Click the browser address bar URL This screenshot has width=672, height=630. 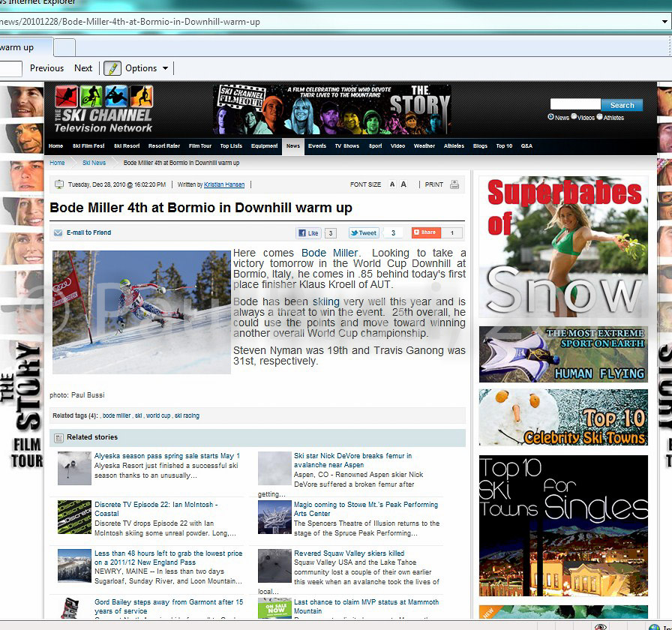coord(130,22)
